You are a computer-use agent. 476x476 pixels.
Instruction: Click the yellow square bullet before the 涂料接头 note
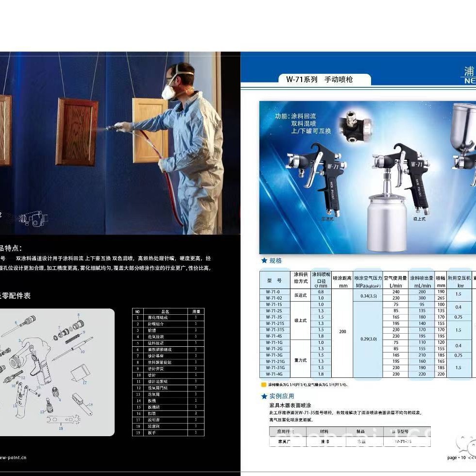point(263,385)
